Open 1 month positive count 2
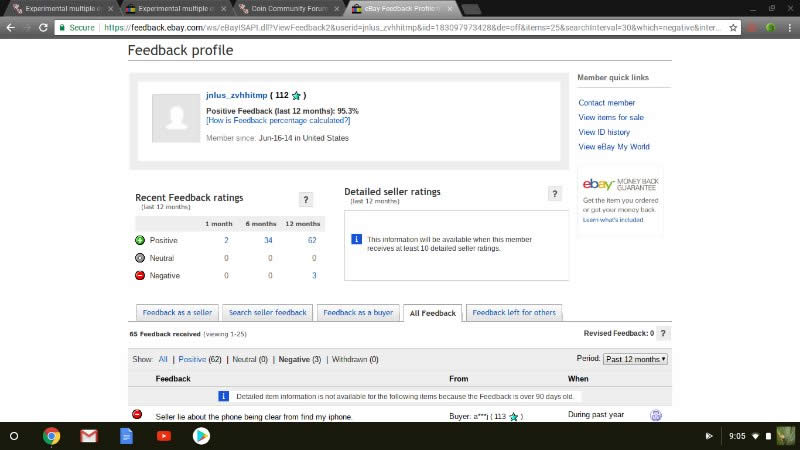800x450 pixels. [x=226, y=240]
